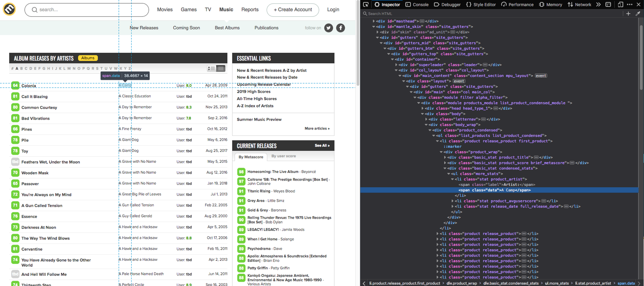Screen dimensions: 644x286
Task: Open the Performance tab
Action: 518,5
